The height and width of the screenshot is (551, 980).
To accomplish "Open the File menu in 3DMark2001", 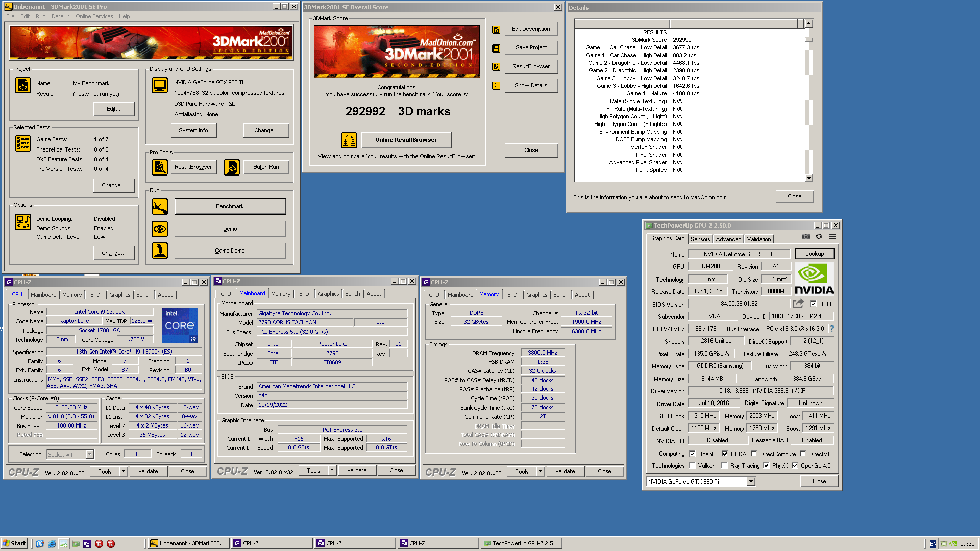I will tap(10, 16).
